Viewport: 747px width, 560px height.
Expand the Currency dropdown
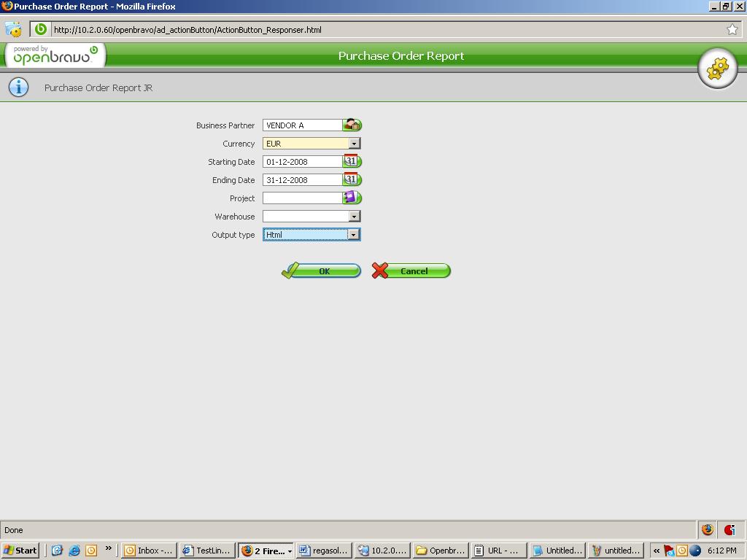354,144
